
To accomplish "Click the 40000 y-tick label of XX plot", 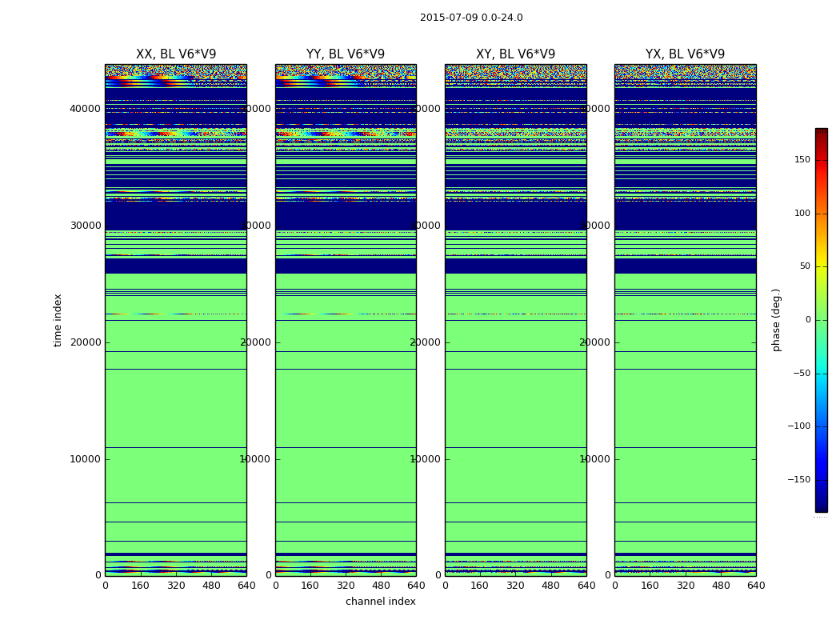I will [86, 109].
